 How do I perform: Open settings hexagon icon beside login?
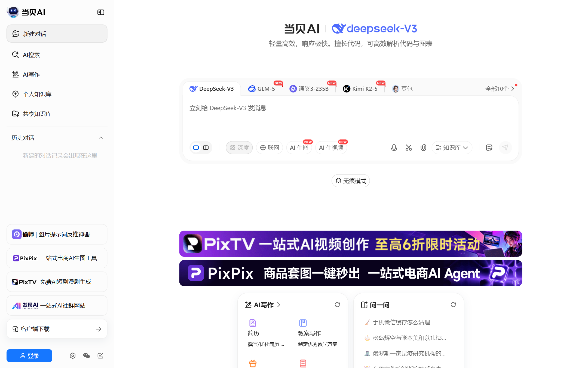tap(72, 356)
